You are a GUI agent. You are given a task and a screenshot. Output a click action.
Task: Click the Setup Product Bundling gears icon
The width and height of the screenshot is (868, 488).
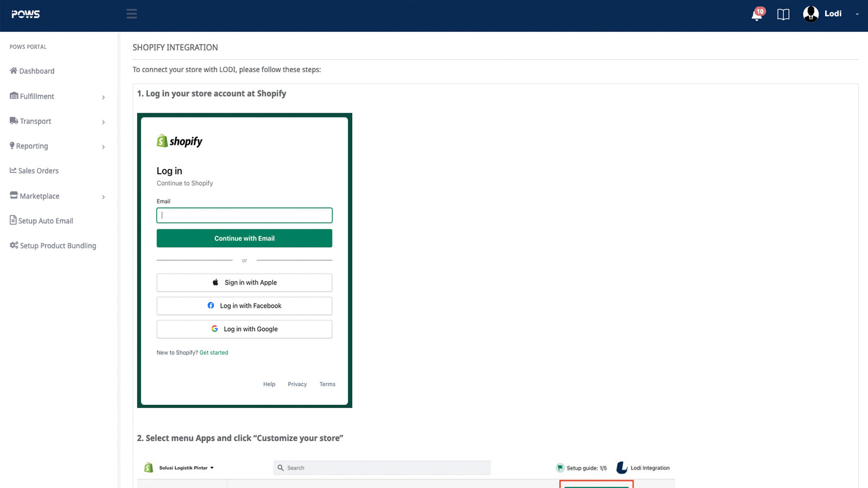(x=14, y=245)
